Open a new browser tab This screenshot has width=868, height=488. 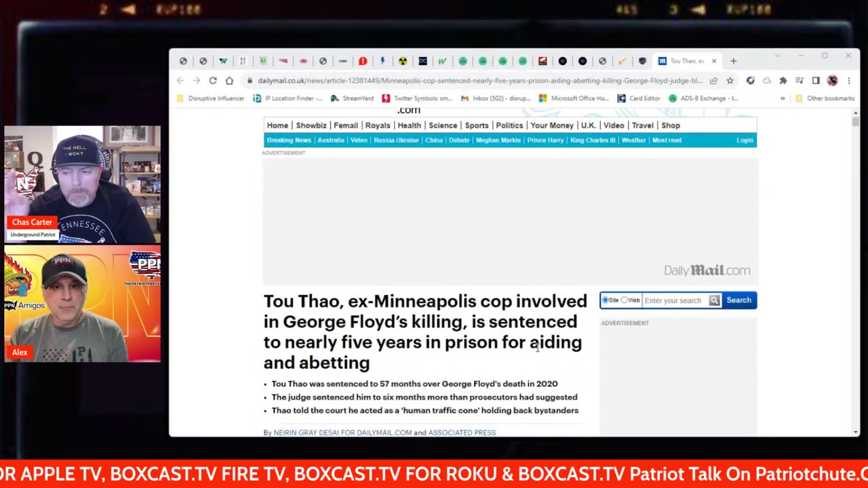pyautogui.click(x=733, y=61)
